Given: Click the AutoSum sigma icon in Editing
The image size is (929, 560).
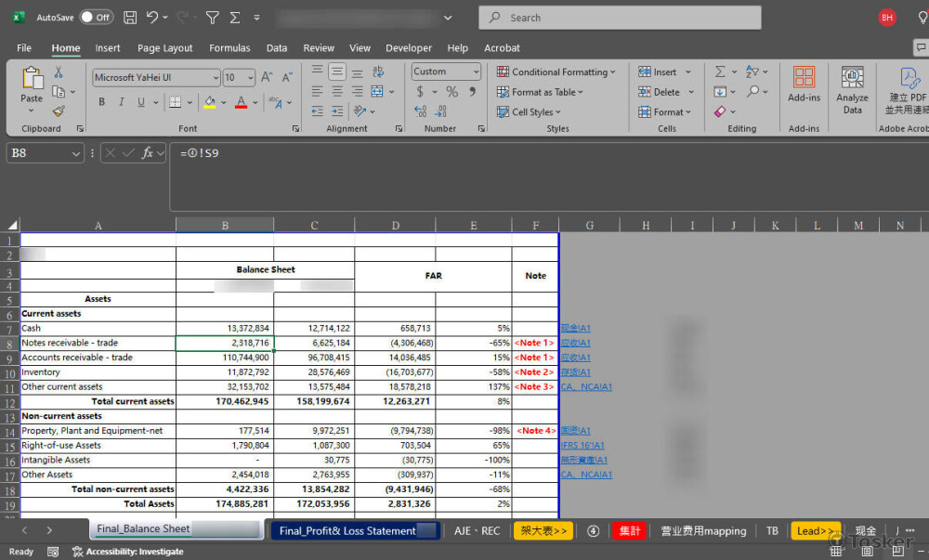Looking at the screenshot, I should [x=720, y=72].
